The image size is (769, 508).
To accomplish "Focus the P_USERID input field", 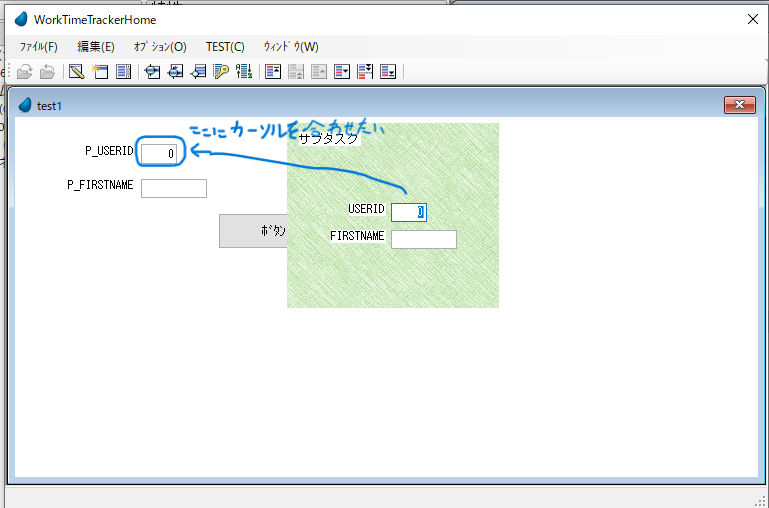I will click(x=160, y=153).
